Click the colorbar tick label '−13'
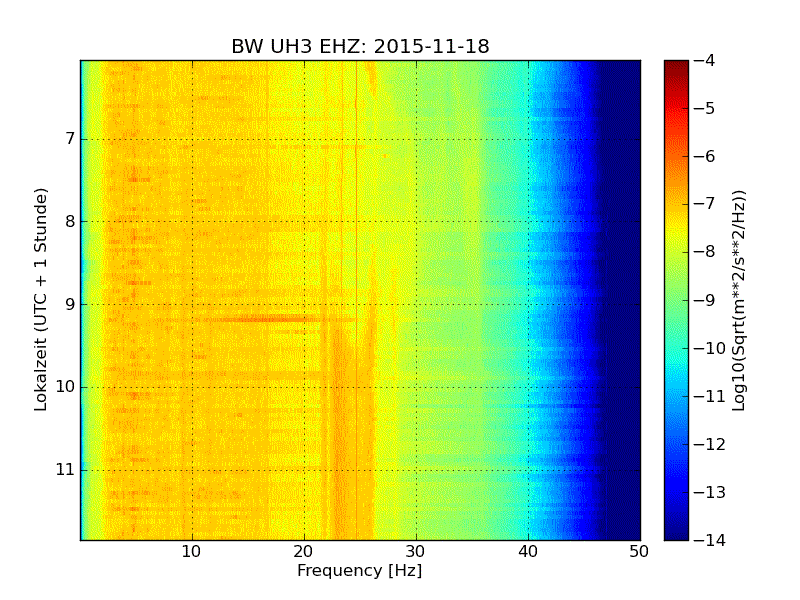This screenshot has height=600, width=800. pyautogui.click(x=710, y=492)
